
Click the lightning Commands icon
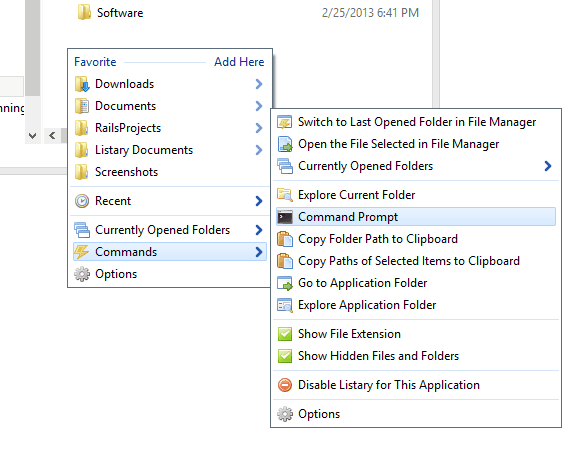click(81, 252)
